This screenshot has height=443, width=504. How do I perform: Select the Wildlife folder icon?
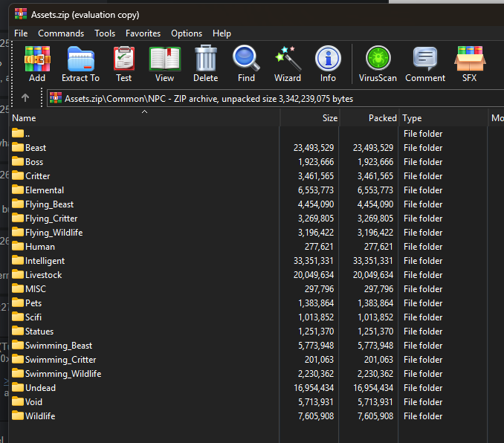18,415
